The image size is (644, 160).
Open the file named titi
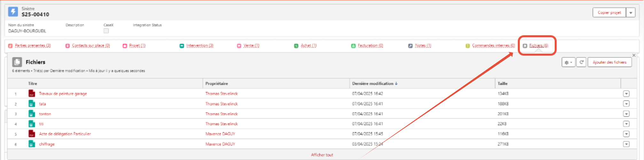pos(41,124)
